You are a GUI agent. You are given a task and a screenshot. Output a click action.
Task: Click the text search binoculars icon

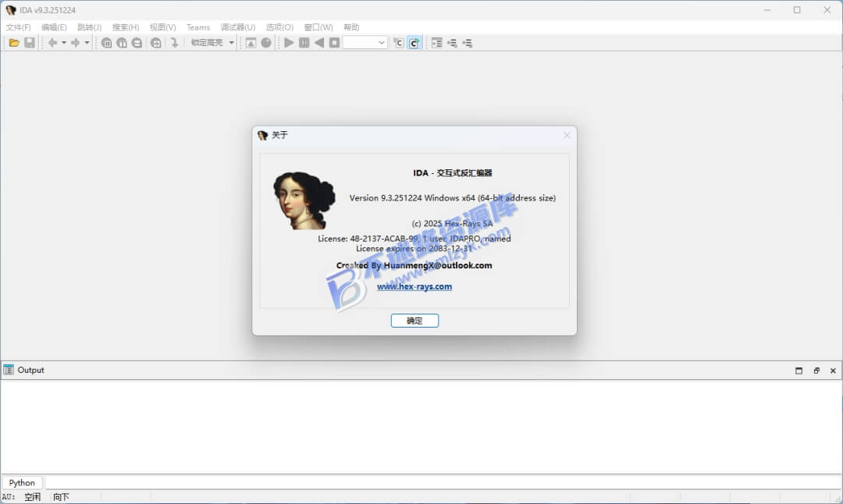pyautogui.click(x=122, y=43)
